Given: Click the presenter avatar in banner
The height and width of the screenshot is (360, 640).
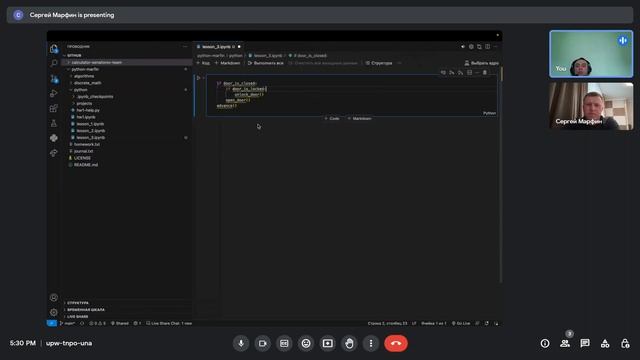Looking at the screenshot, I should pyautogui.click(x=18, y=15).
